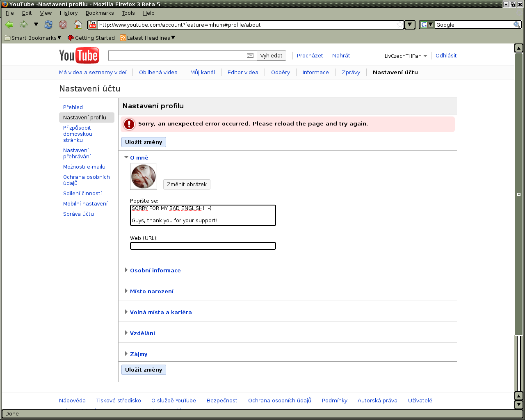Click the Vyhledat search button
The height and width of the screenshot is (420, 525).
coord(271,55)
